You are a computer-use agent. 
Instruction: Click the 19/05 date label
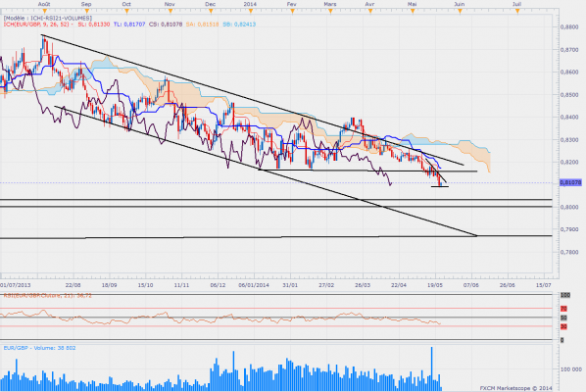coord(435,285)
